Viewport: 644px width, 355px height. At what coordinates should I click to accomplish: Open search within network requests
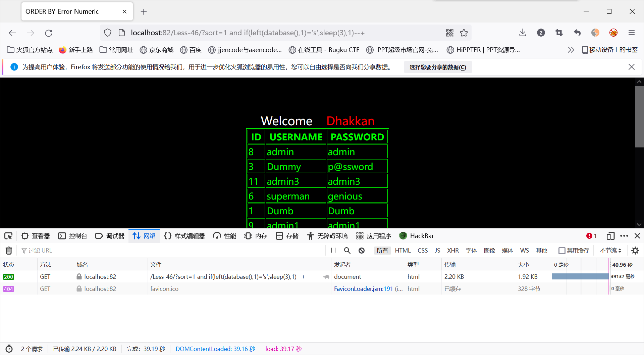pyautogui.click(x=347, y=251)
